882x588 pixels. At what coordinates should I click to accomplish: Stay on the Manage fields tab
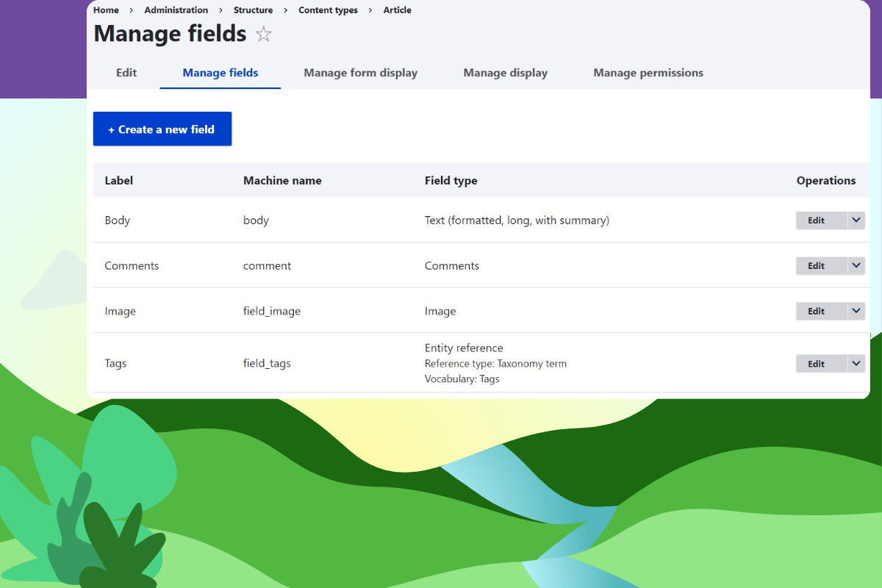[x=220, y=73]
